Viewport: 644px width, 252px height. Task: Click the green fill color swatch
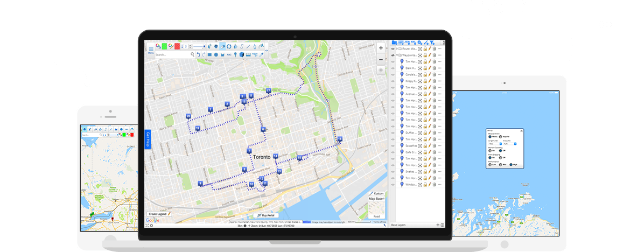pyautogui.click(x=165, y=46)
